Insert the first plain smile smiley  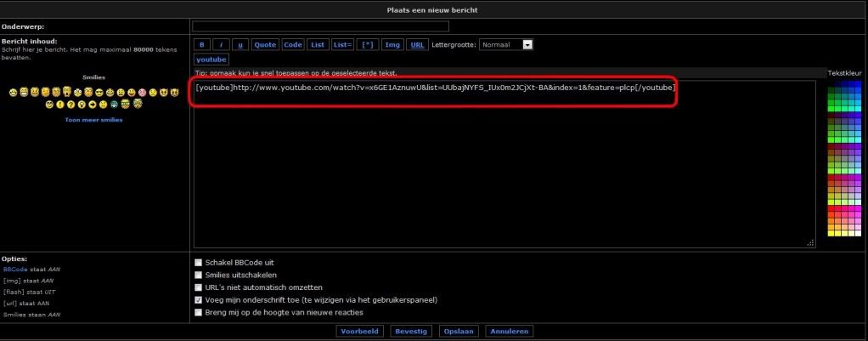pyautogui.click(x=14, y=93)
